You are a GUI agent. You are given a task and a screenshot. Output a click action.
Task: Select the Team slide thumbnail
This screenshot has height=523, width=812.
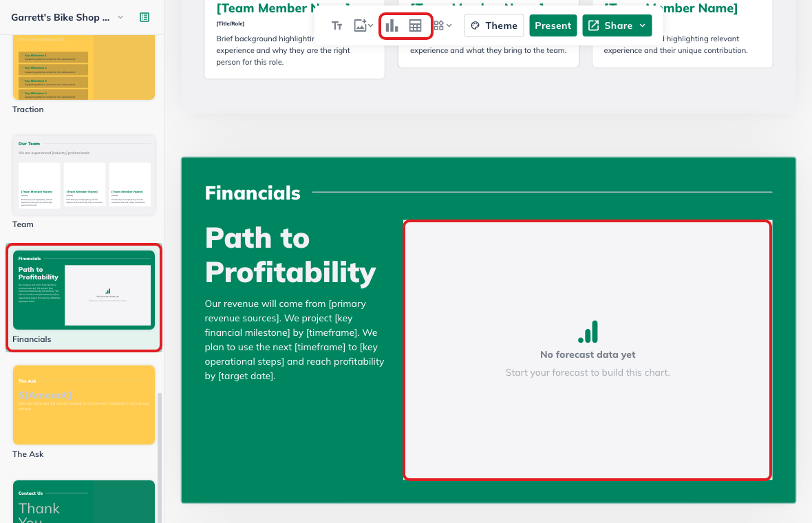(84, 175)
